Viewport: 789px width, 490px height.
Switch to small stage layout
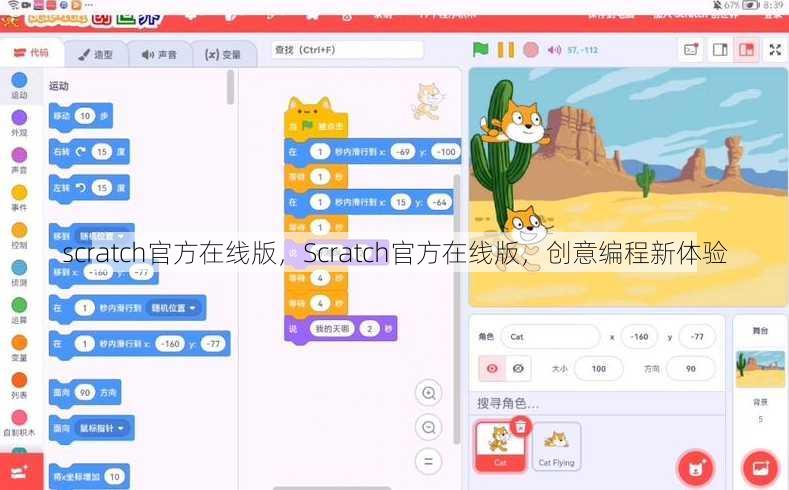720,49
